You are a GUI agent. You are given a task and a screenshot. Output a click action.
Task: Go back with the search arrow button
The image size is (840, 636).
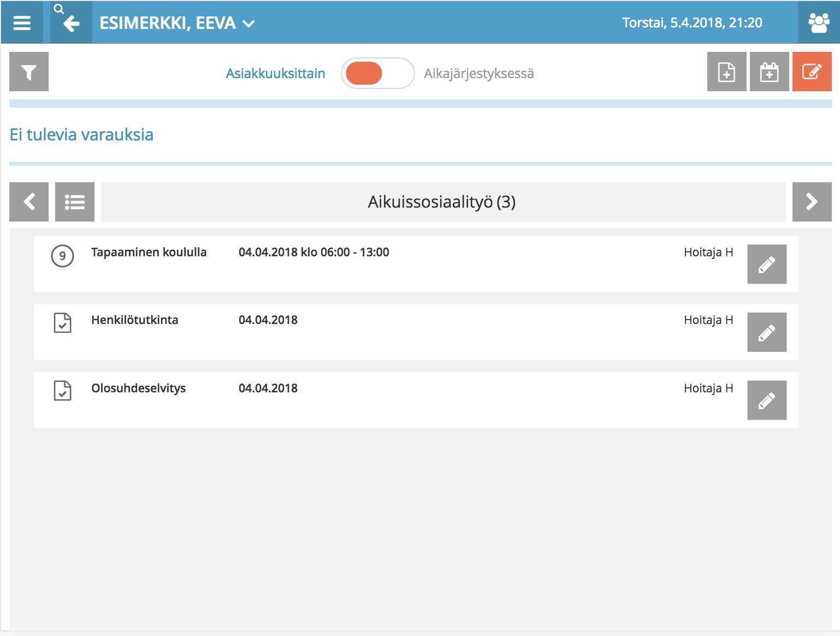71,22
